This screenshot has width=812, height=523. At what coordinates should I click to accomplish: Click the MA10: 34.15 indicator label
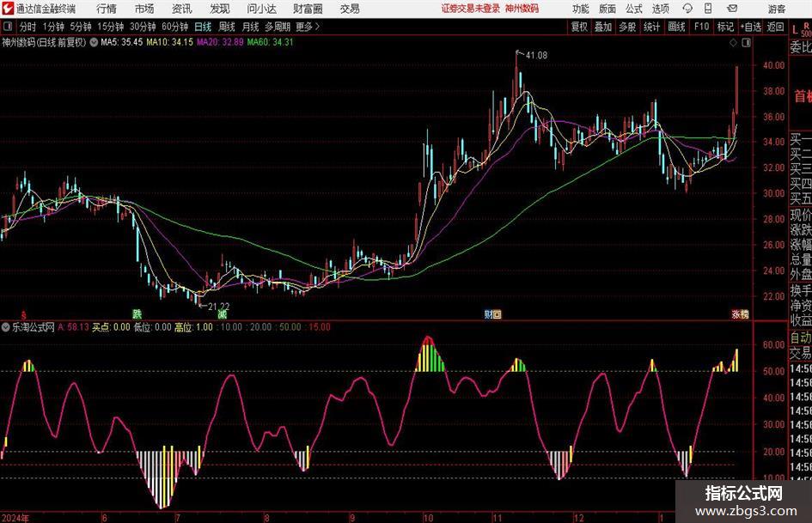tap(169, 42)
